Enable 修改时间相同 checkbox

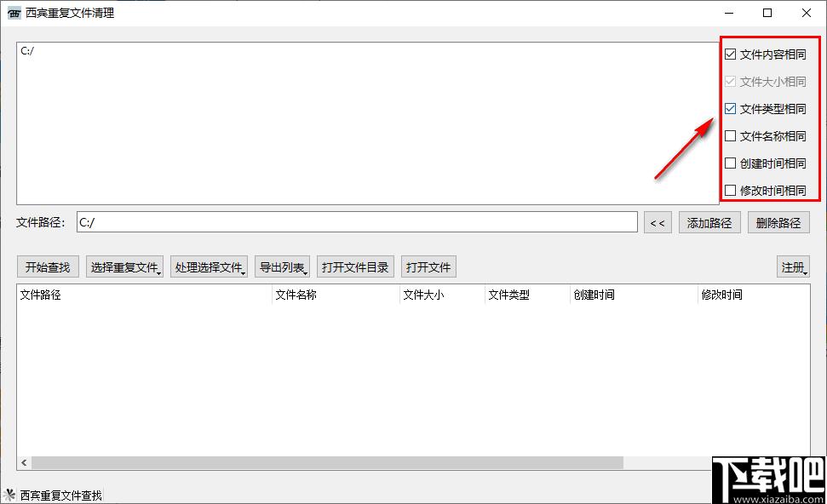pyautogui.click(x=731, y=191)
